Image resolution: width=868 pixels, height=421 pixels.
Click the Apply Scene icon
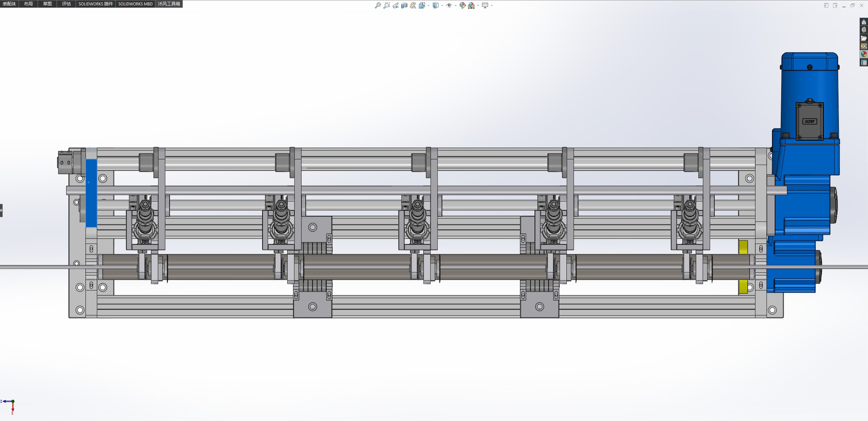click(471, 5)
